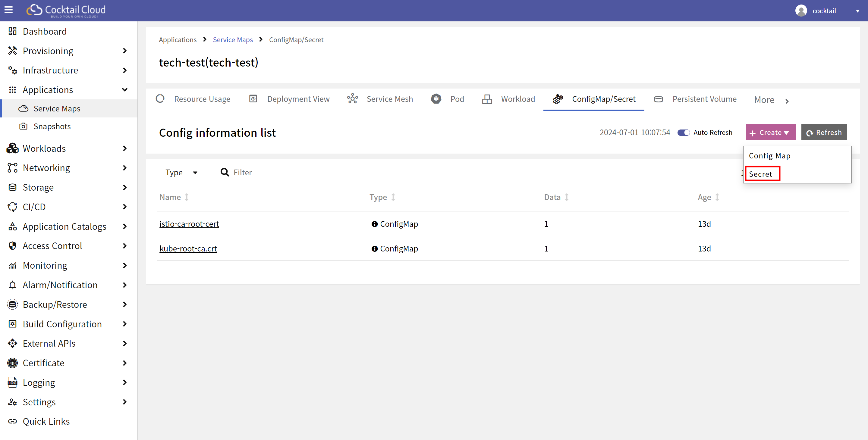868x440 pixels.
Task: Click the info icon beside istio-ca-root-cert ConfigMap
Action: 374,224
